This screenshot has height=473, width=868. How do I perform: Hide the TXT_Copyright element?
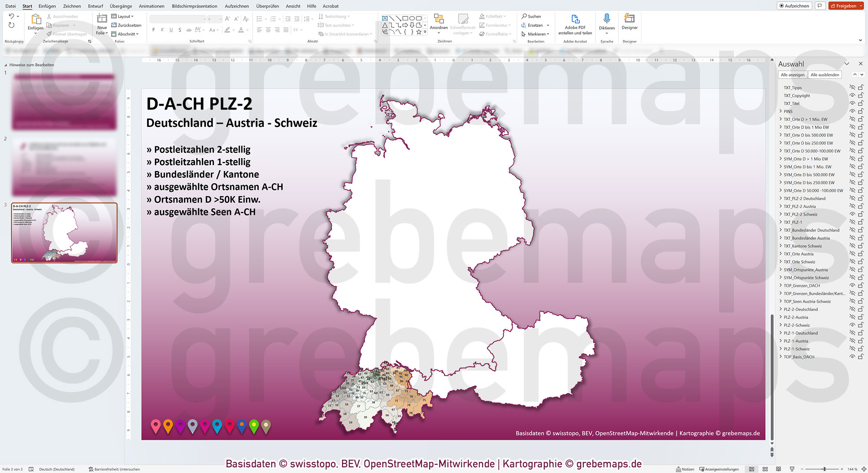pyautogui.click(x=853, y=95)
